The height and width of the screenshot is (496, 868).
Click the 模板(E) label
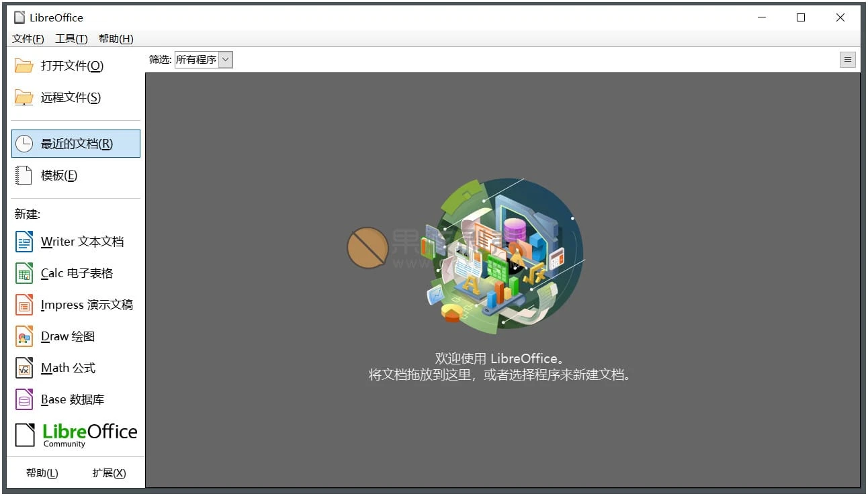(59, 175)
